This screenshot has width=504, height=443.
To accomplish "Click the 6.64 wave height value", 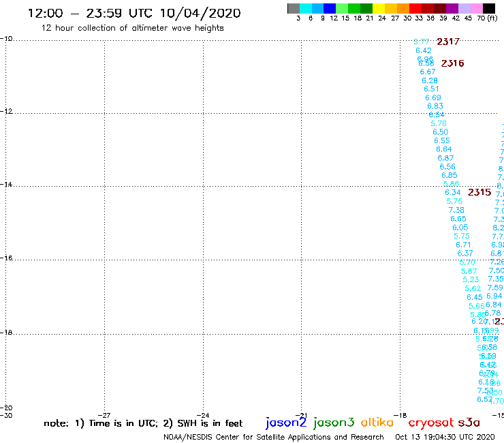I will 444,149.
